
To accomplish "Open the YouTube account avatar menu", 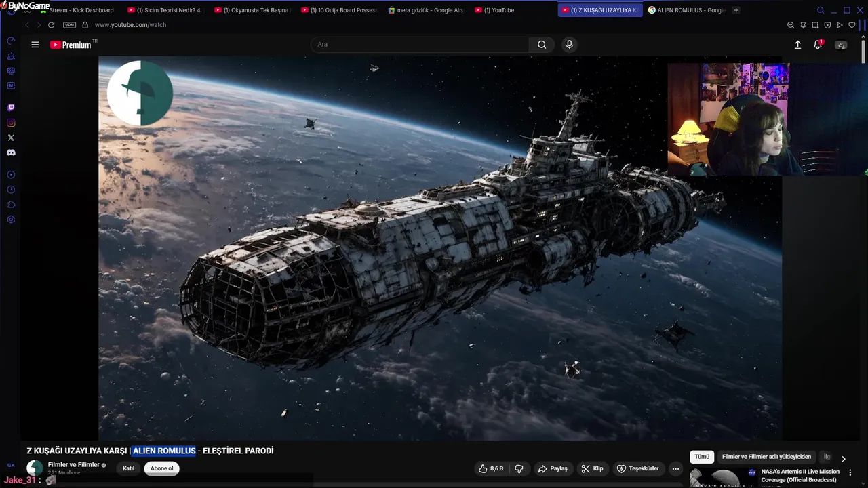I will coord(841,45).
